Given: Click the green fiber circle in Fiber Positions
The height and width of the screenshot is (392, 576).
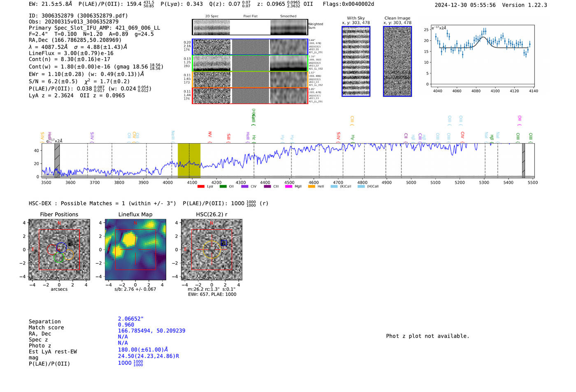Looking at the screenshot, I should pos(59,258).
